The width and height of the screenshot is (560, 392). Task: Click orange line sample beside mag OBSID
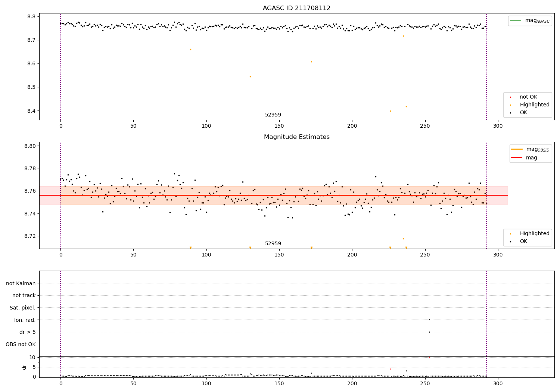[517, 149]
